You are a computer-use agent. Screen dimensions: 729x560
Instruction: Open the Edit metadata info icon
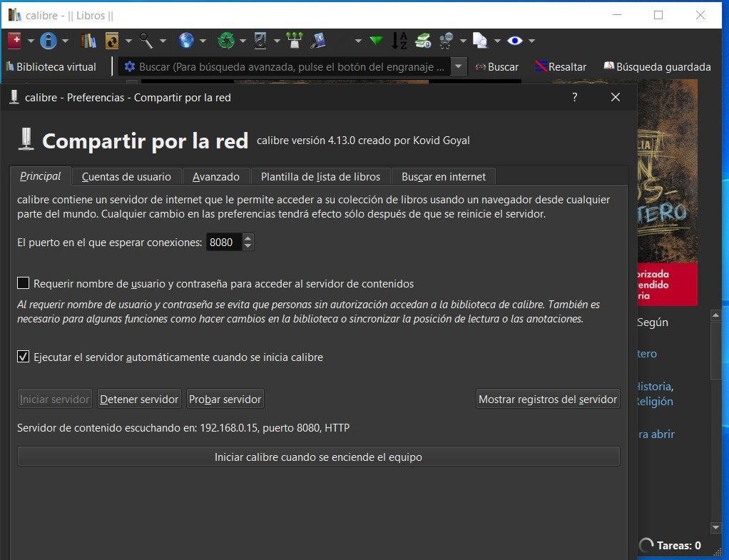[49, 41]
